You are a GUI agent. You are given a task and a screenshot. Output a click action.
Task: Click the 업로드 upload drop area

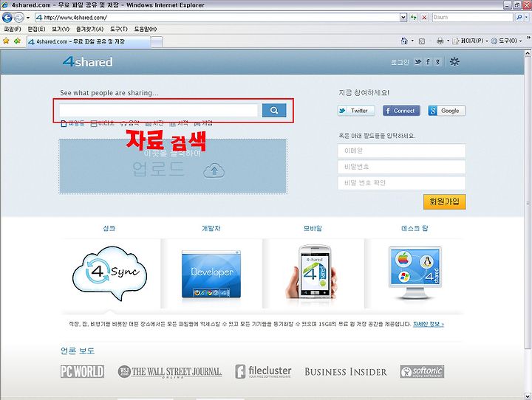[x=173, y=167]
